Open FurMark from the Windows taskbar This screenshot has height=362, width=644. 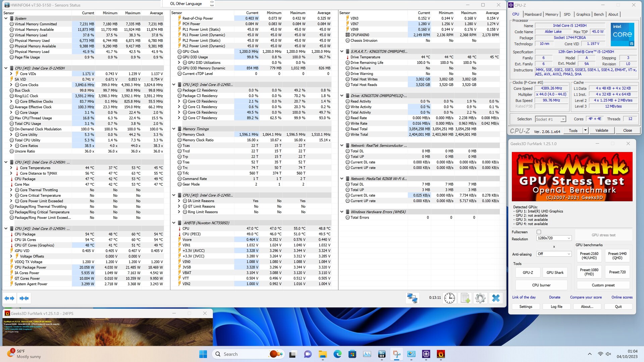tap(441, 354)
